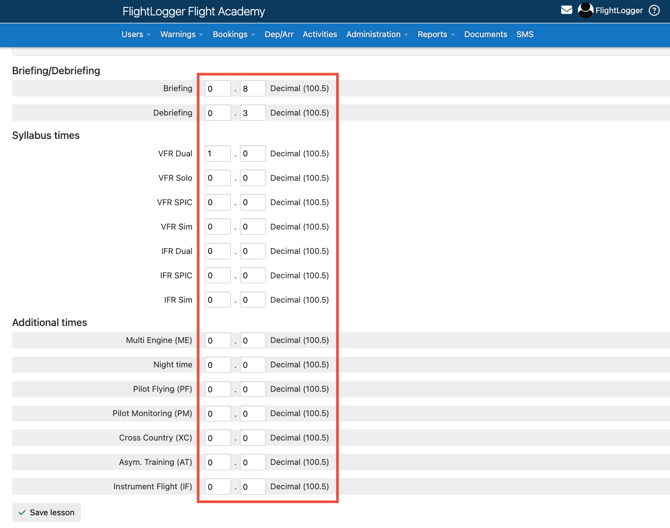Select the Debriefing decimal field
670x528 pixels.
252,113
